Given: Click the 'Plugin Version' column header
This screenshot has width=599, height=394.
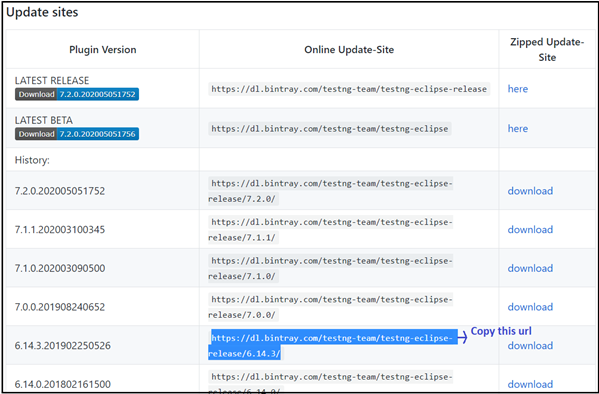Looking at the screenshot, I should 102,50.
